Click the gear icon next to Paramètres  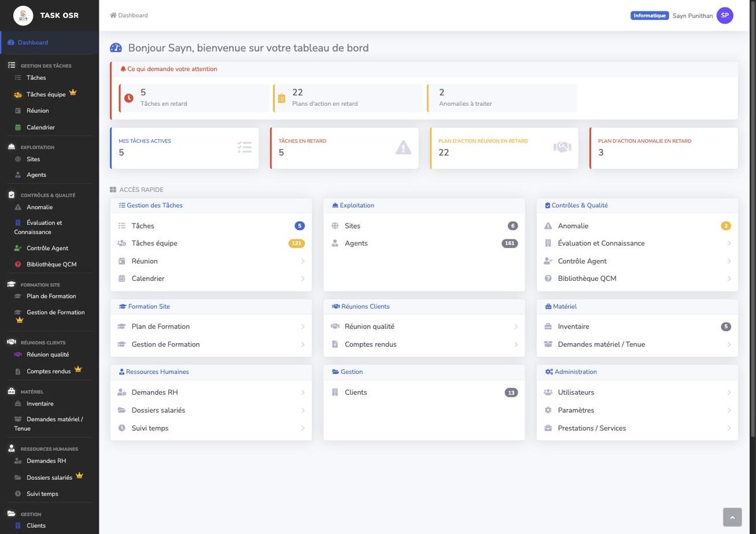548,410
